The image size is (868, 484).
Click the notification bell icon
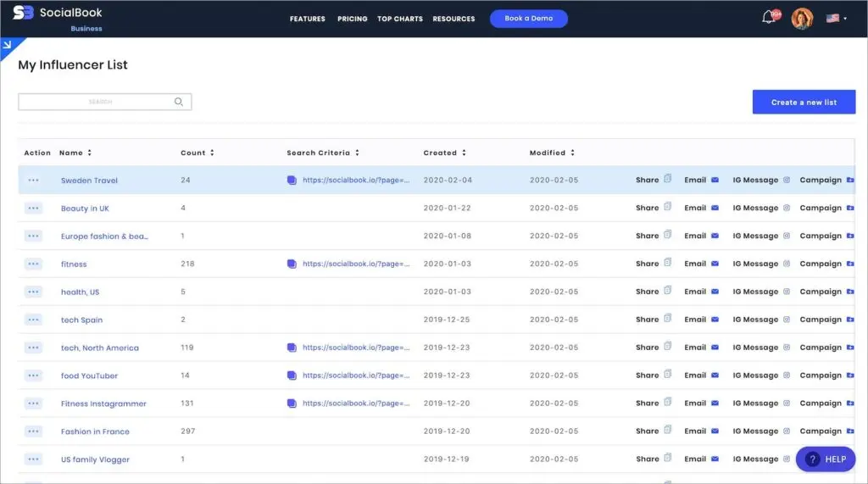769,18
